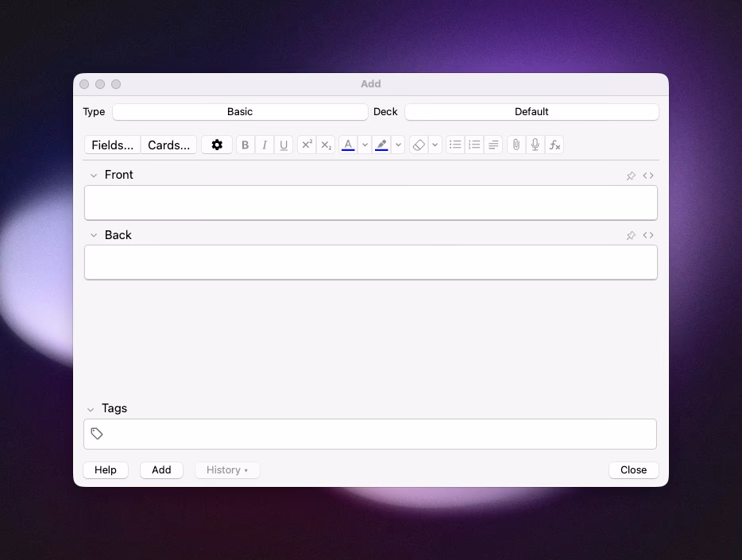
Task: Toggle bold formatting
Action: [x=245, y=145]
